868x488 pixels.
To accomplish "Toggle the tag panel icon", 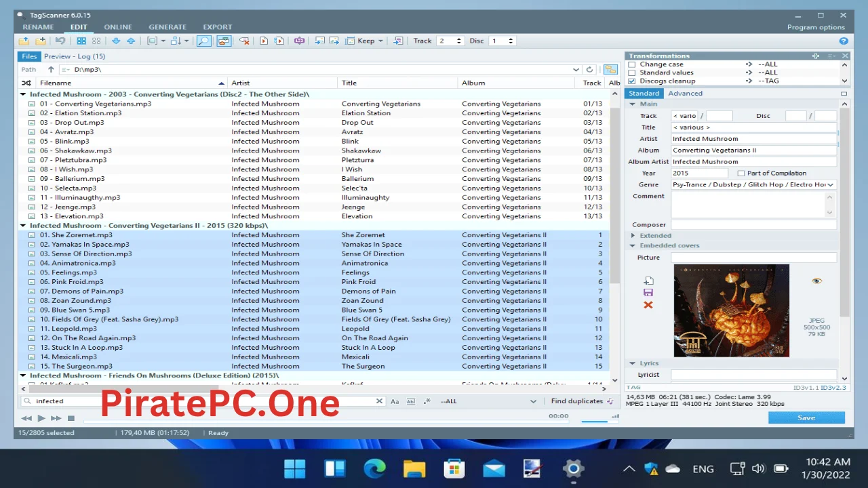I will 224,41.
